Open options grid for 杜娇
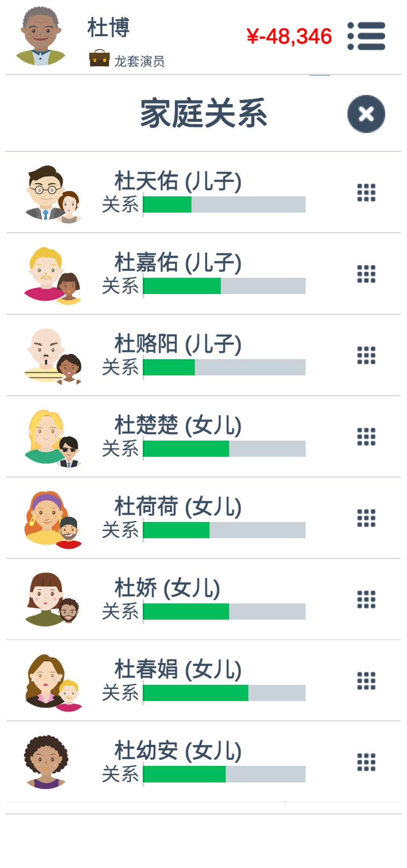 tap(366, 600)
